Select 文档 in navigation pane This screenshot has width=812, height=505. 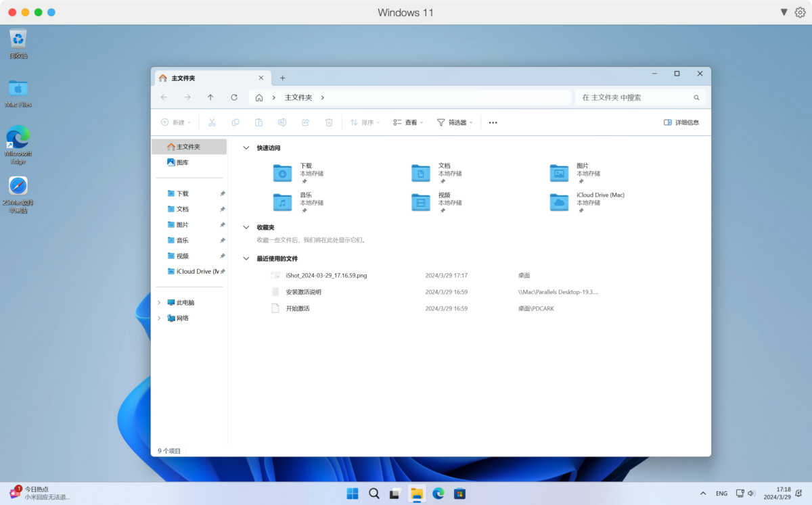pos(189,209)
